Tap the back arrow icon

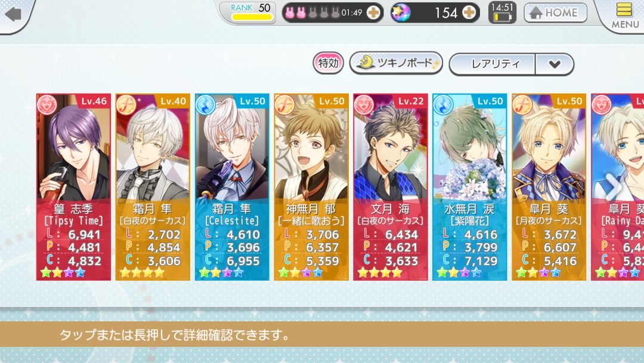pos(13,14)
